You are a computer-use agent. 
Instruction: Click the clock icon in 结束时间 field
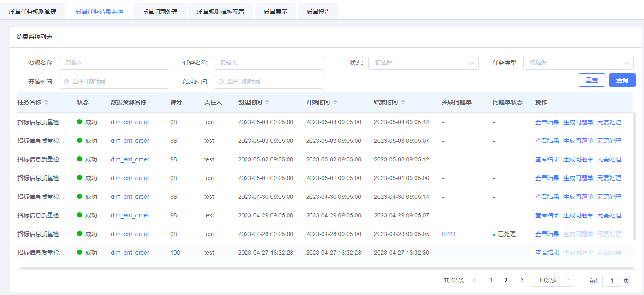pos(221,81)
